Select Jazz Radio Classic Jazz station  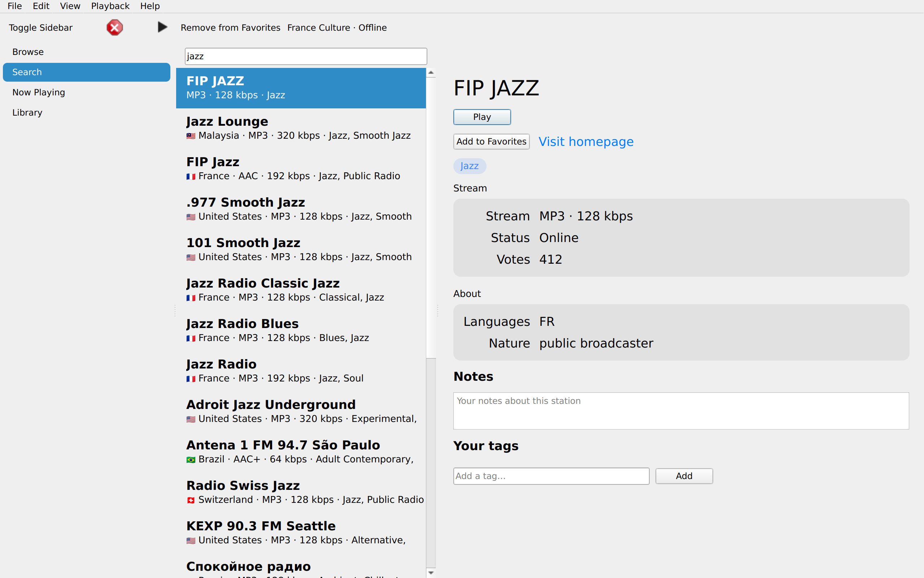(301, 290)
